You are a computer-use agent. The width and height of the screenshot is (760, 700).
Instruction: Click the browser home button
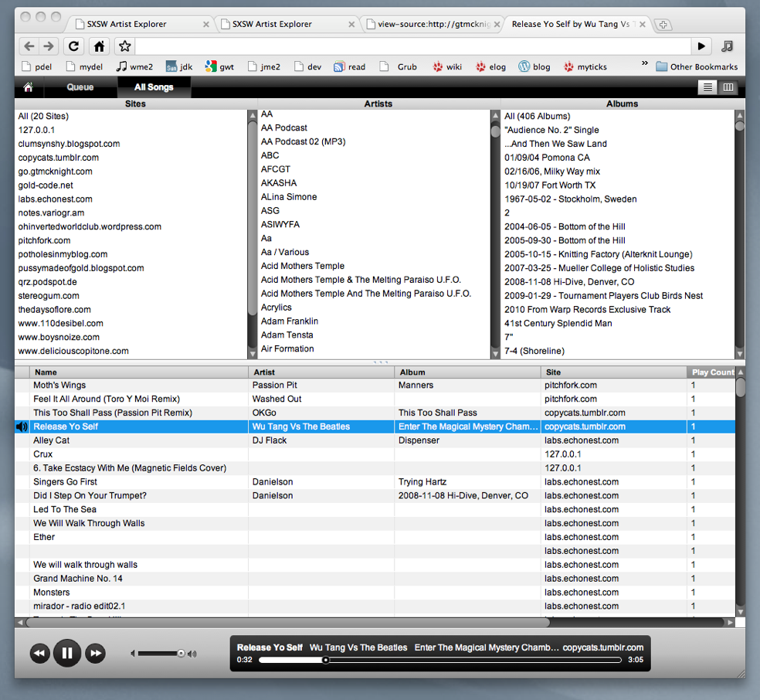pyautogui.click(x=99, y=46)
